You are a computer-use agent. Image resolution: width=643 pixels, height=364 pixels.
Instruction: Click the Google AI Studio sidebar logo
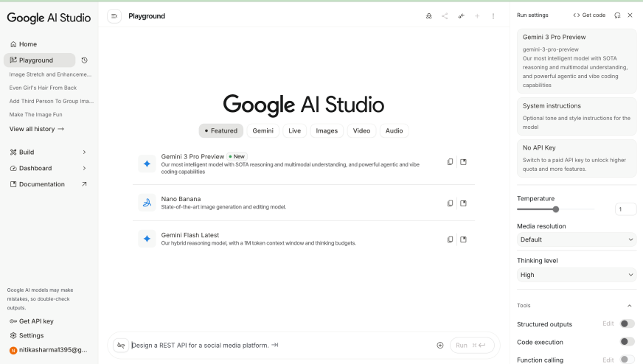point(49,18)
